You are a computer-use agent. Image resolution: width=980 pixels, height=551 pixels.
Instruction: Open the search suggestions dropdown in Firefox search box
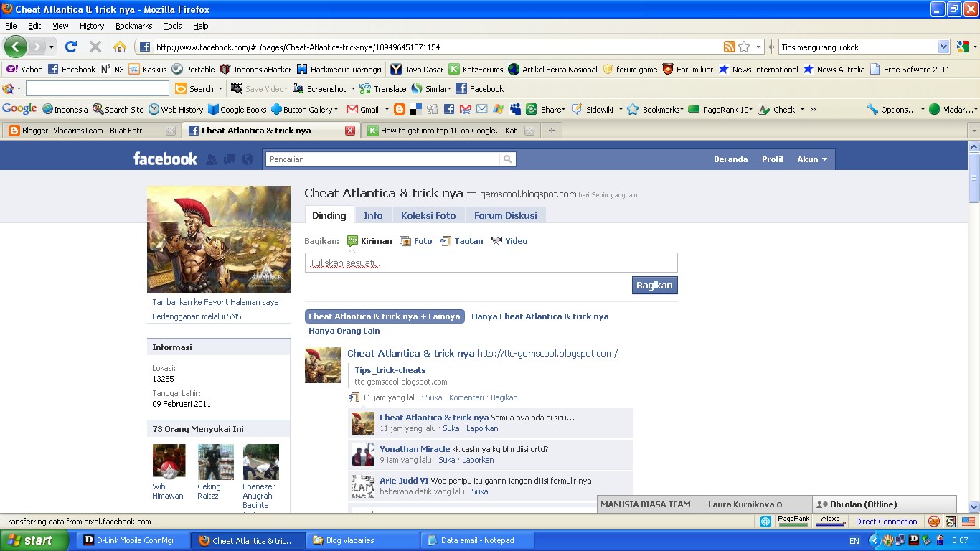coord(943,47)
